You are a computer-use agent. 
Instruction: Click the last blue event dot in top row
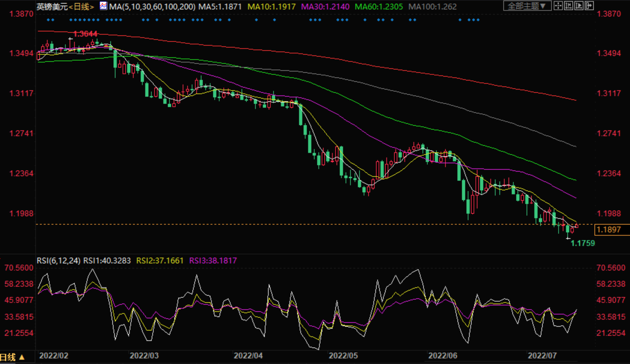point(478,20)
